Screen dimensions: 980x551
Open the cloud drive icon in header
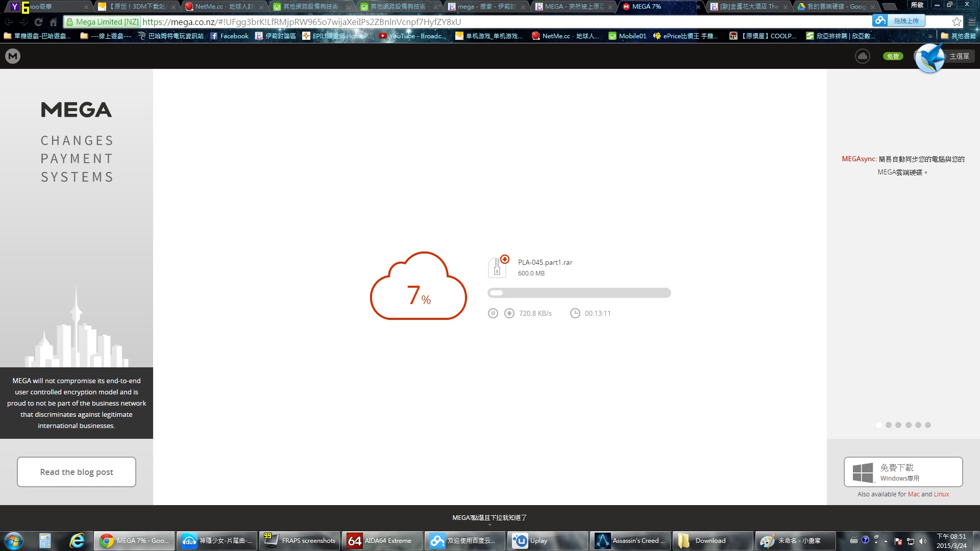pyautogui.click(x=863, y=56)
